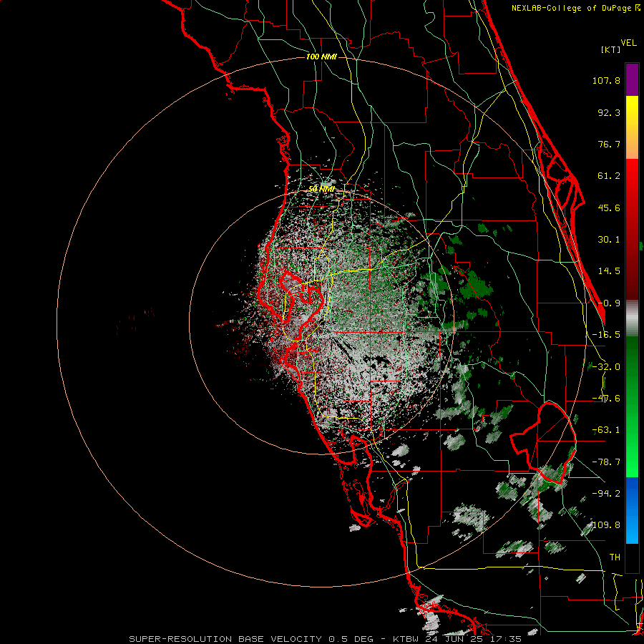Click the 92.3 velocity scale value
Viewport: 644px width, 644px height.
(609, 112)
